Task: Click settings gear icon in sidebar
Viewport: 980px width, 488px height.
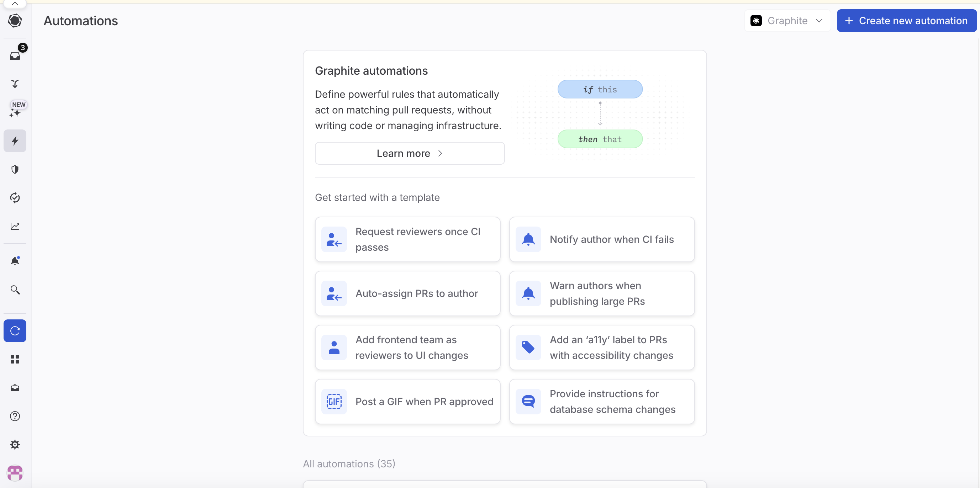Action: pos(15,444)
